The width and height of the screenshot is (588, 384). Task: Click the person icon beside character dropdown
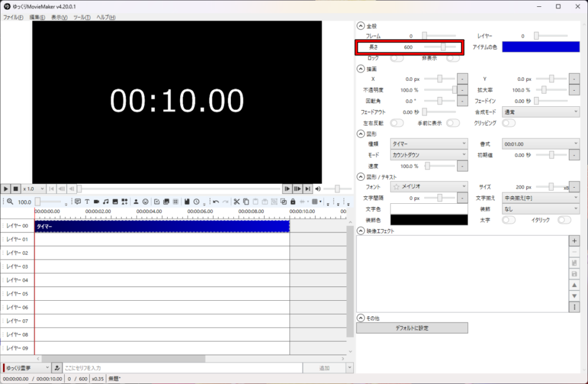pos(57,368)
